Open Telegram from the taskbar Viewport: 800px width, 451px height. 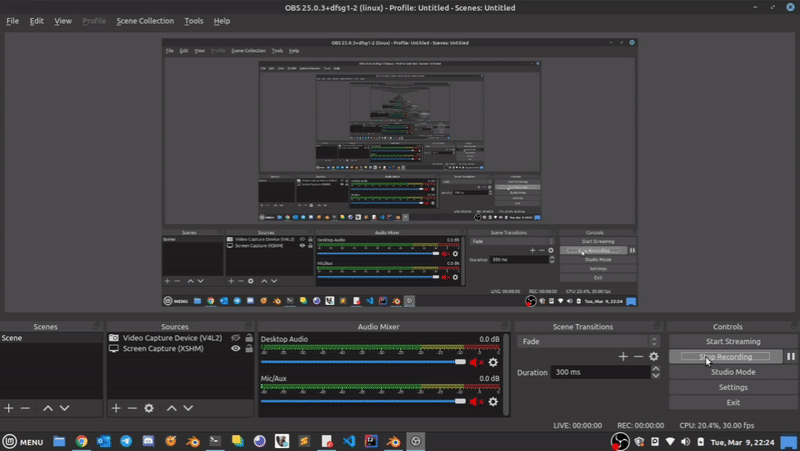126,441
